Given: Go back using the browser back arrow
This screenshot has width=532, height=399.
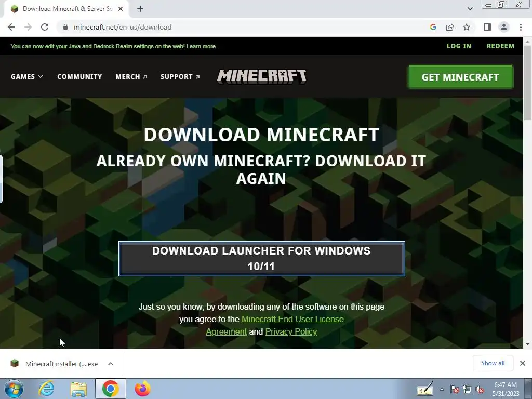Looking at the screenshot, I should 11,27.
